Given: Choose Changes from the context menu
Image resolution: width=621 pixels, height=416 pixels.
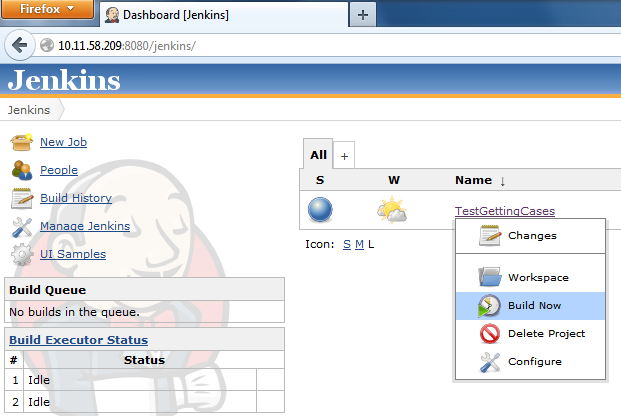Looking at the screenshot, I should 530,236.
